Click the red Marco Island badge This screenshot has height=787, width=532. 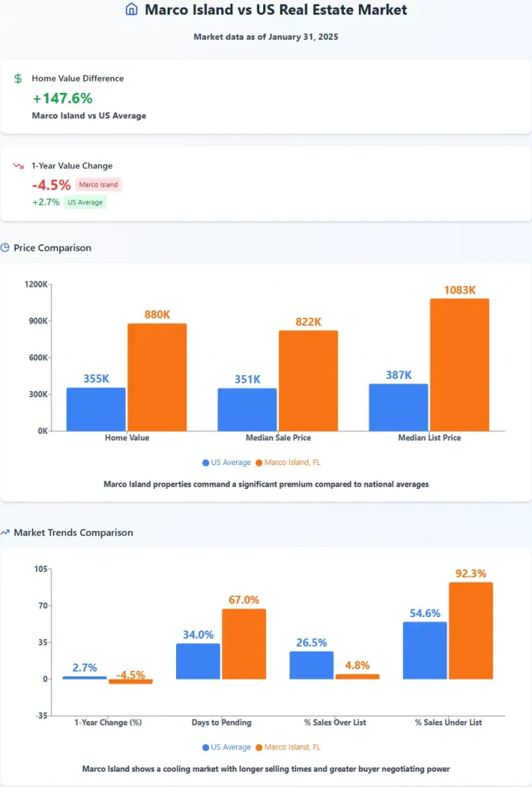click(98, 185)
